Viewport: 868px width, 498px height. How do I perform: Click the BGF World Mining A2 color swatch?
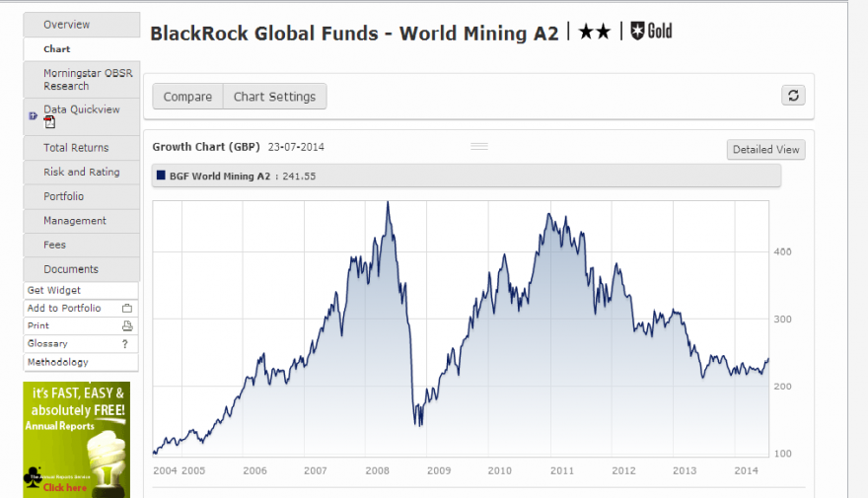[x=161, y=176]
